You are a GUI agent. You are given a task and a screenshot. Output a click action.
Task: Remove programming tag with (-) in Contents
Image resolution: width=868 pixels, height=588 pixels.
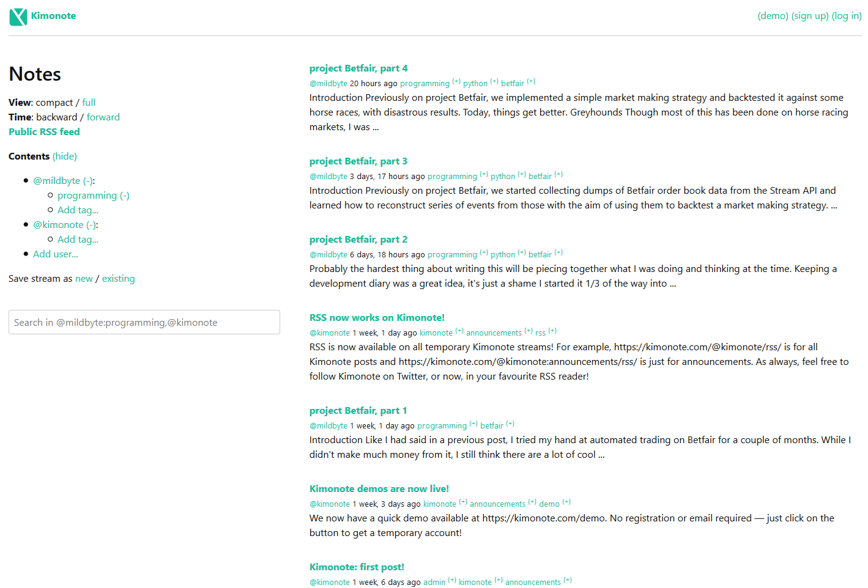click(125, 196)
